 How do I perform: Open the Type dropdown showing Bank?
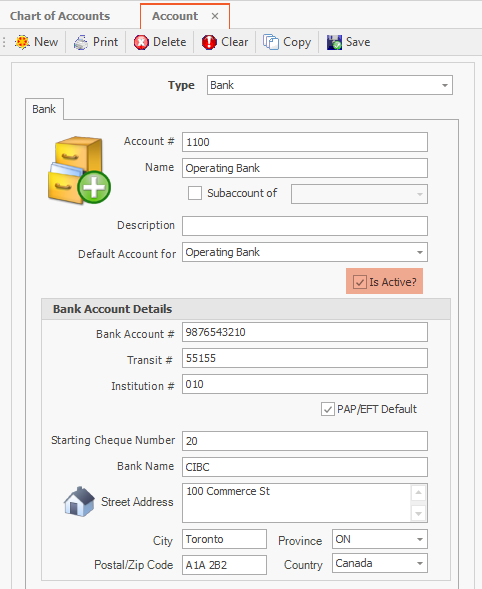(329, 85)
